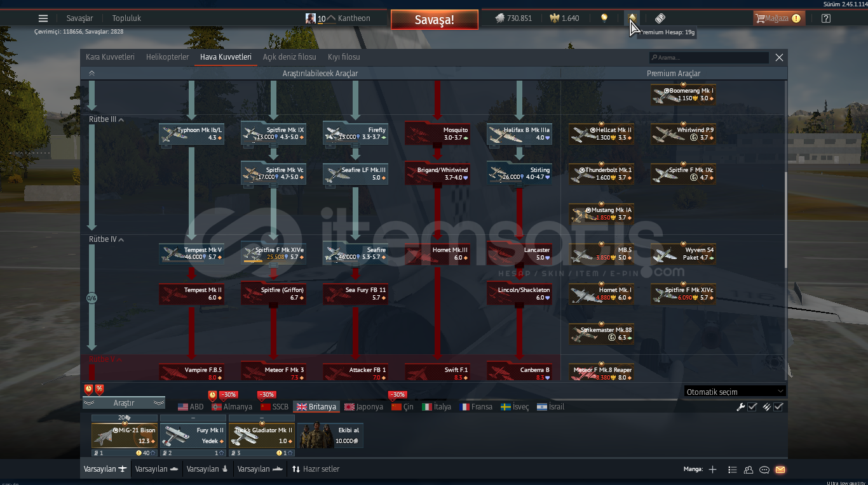Open the Mağaza store
Screen dimensions: 868x485
click(x=778, y=18)
